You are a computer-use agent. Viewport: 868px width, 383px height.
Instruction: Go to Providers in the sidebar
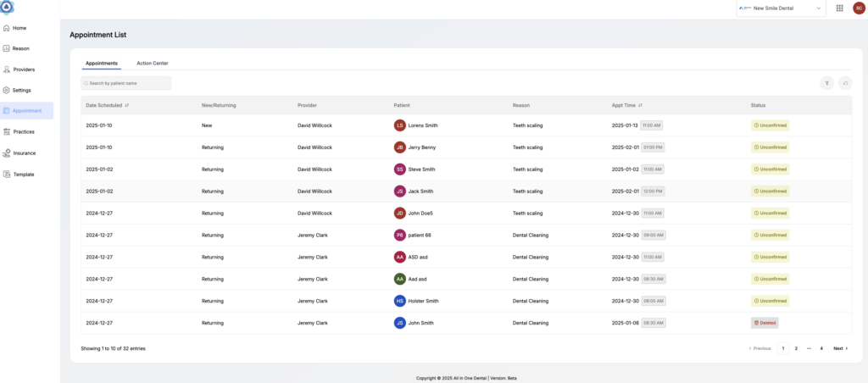24,69
